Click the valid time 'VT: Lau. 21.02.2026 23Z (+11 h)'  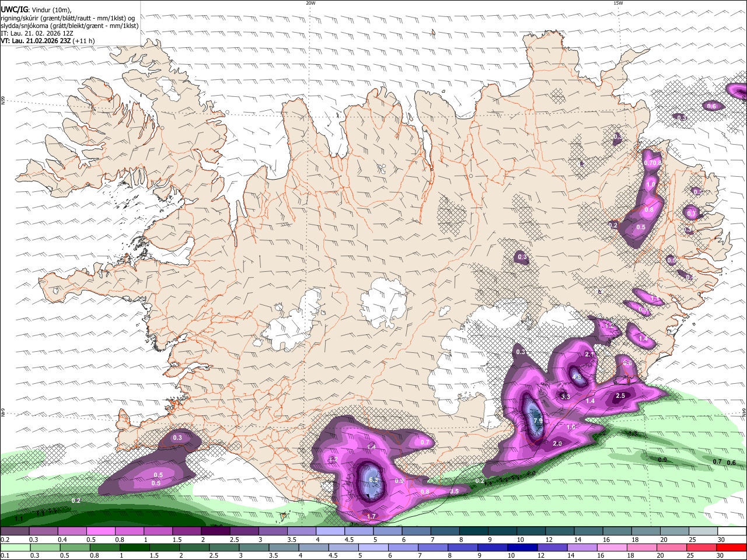48,41
